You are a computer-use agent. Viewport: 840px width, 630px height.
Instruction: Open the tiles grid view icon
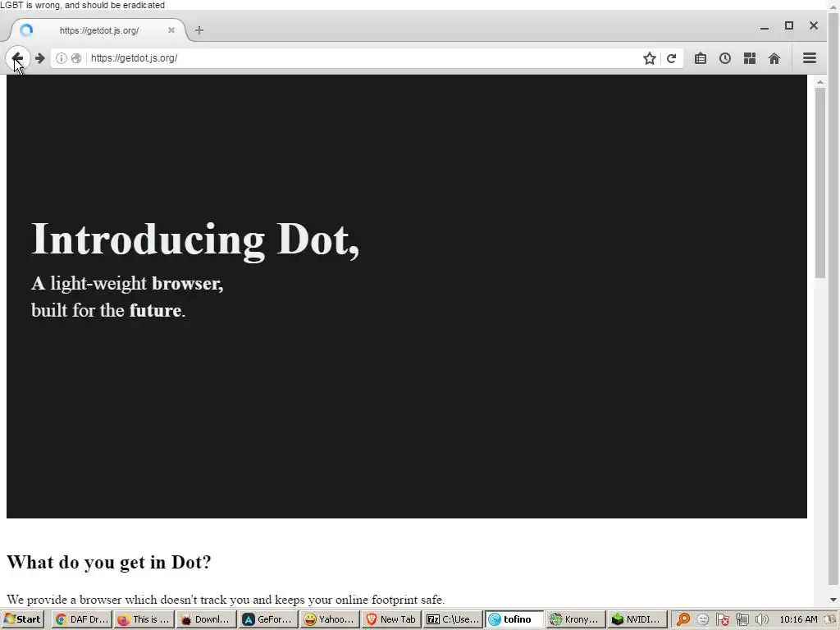(750, 58)
